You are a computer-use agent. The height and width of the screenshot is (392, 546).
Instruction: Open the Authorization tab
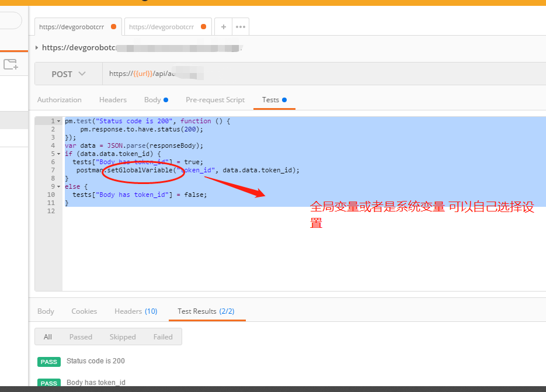pyautogui.click(x=60, y=100)
